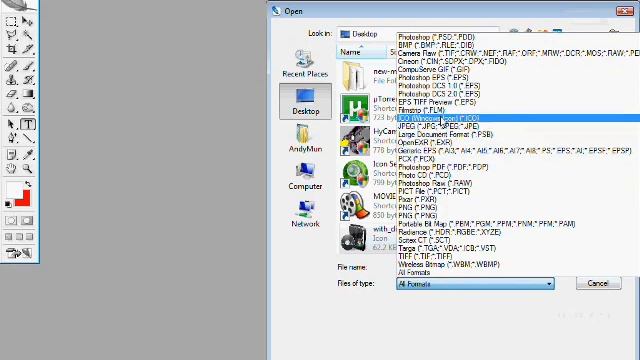The width and height of the screenshot is (640, 360).
Task: Select the new-m folder thumbnail
Action: click(x=353, y=76)
